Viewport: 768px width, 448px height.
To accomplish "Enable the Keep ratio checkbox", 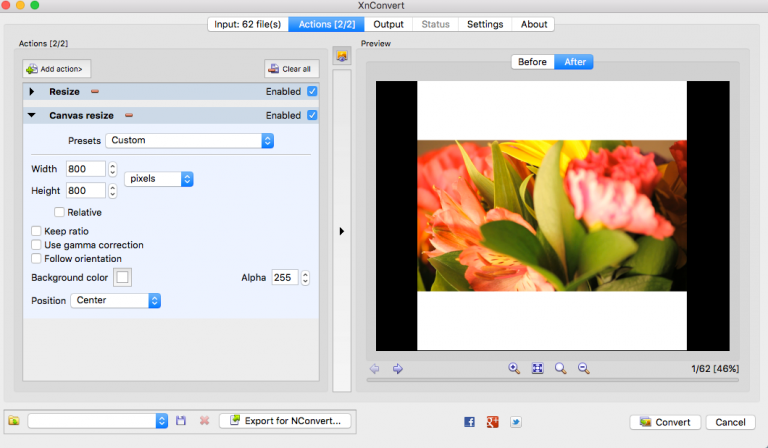I will 36,231.
